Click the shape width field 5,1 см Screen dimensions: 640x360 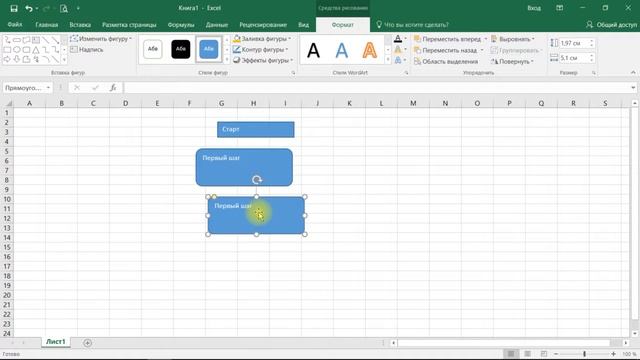tap(575, 58)
